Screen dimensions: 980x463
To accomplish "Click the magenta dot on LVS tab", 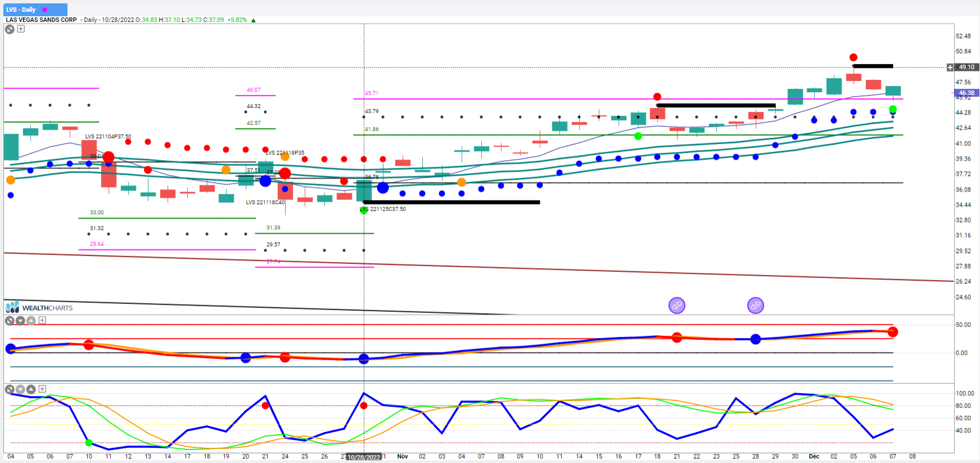I will [x=45, y=10].
